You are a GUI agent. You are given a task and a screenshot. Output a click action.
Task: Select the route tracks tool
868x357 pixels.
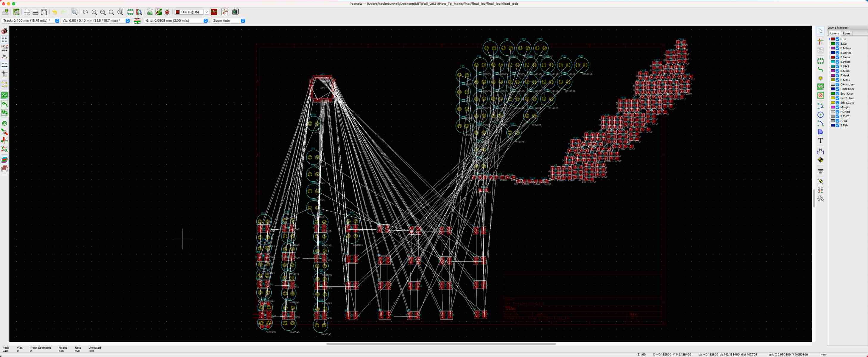821,70
